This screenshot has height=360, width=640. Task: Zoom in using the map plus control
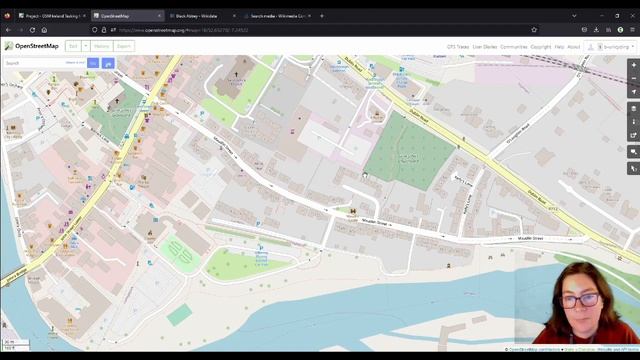pyautogui.click(x=633, y=65)
